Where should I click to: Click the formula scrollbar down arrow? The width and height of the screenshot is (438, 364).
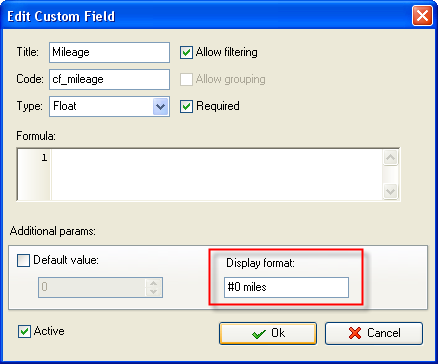[x=390, y=192]
